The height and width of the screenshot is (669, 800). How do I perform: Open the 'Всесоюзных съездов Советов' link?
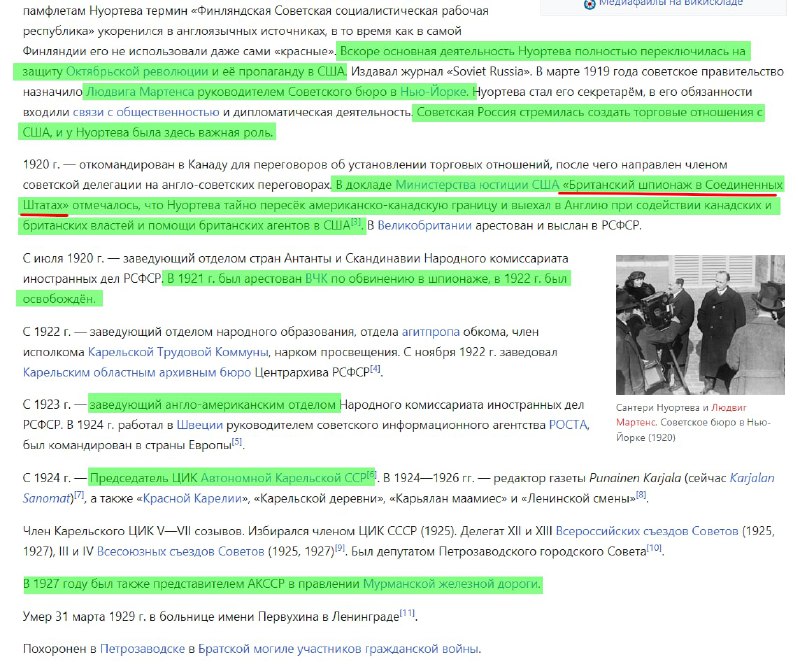pyautogui.click(x=181, y=552)
